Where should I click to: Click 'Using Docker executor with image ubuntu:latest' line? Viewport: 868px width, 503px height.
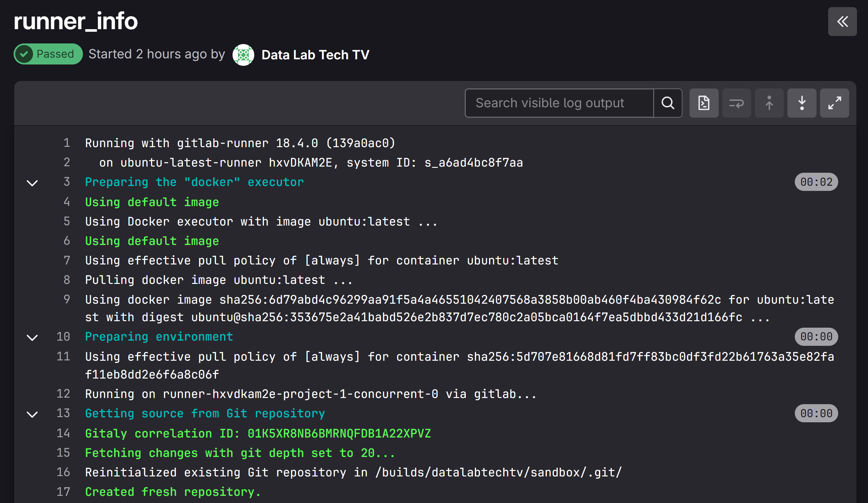261,221
